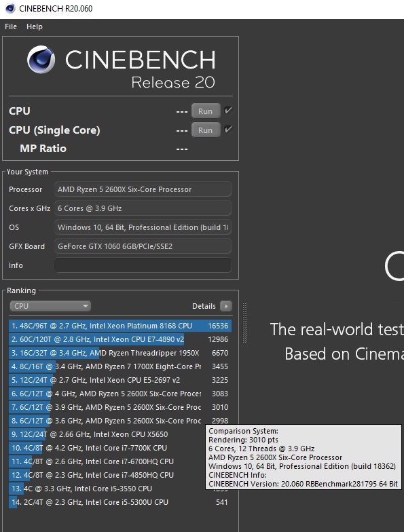Select ranking row AMD Ryzen Threadripper 1950X
Image resolution: width=404 pixels, height=532 pixels.
[120, 353]
